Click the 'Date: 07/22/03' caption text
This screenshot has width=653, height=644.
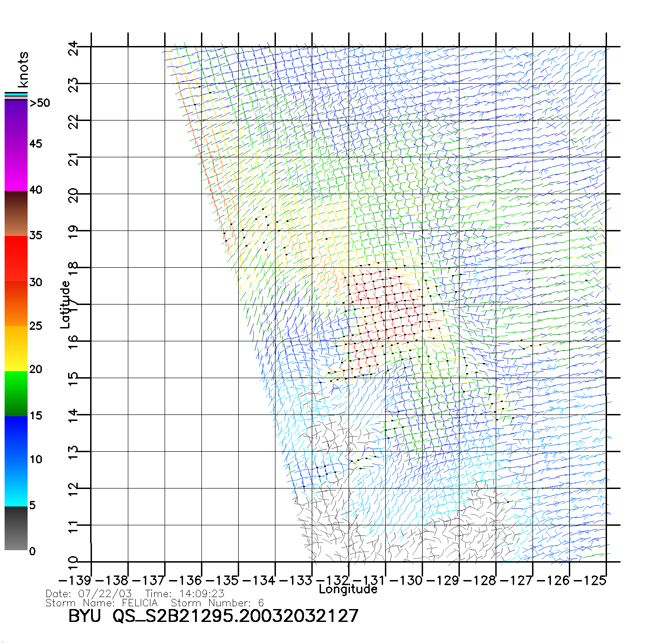click(x=89, y=593)
